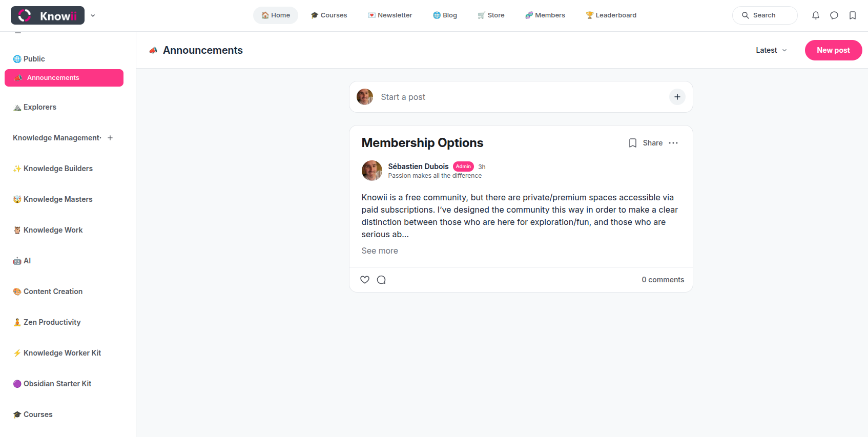Click See more to expand the post
The image size is (868, 437).
(380, 251)
